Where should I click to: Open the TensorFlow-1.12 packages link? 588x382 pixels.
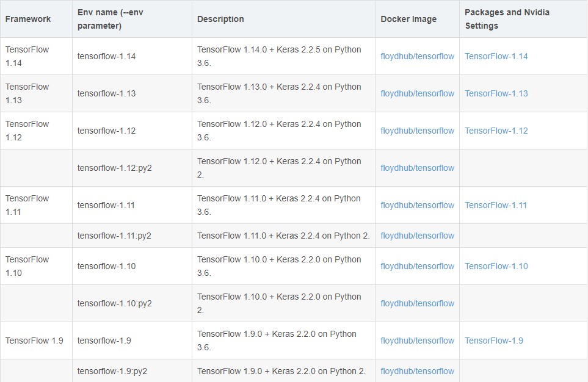pos(496,131)
